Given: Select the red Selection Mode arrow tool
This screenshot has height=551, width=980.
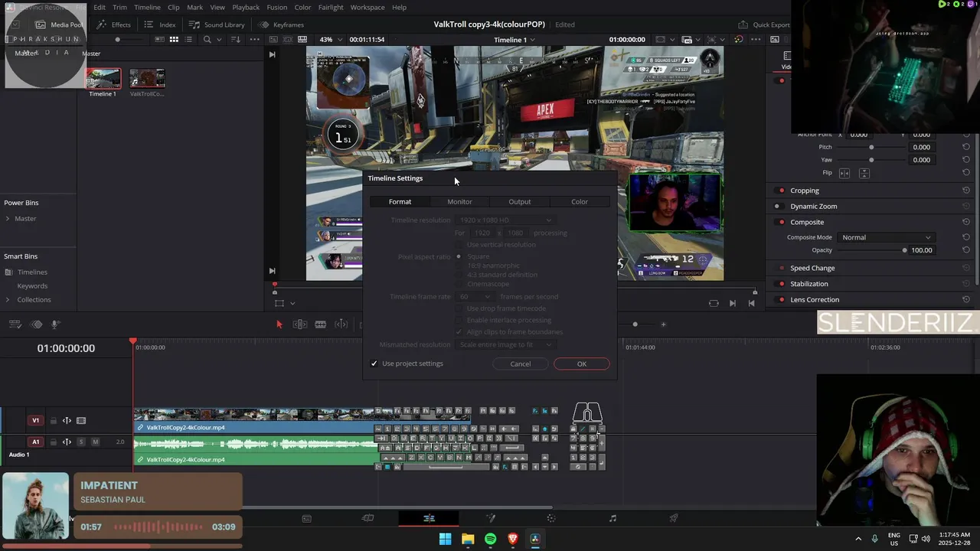Looking at the screenshot, I should (279, 324).
